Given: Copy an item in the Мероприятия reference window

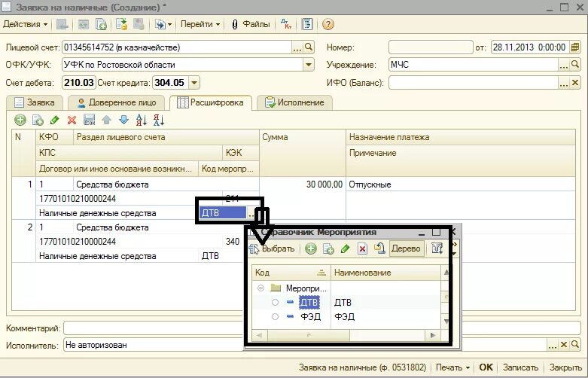Looking at the screenshot, I should point(328,248).
